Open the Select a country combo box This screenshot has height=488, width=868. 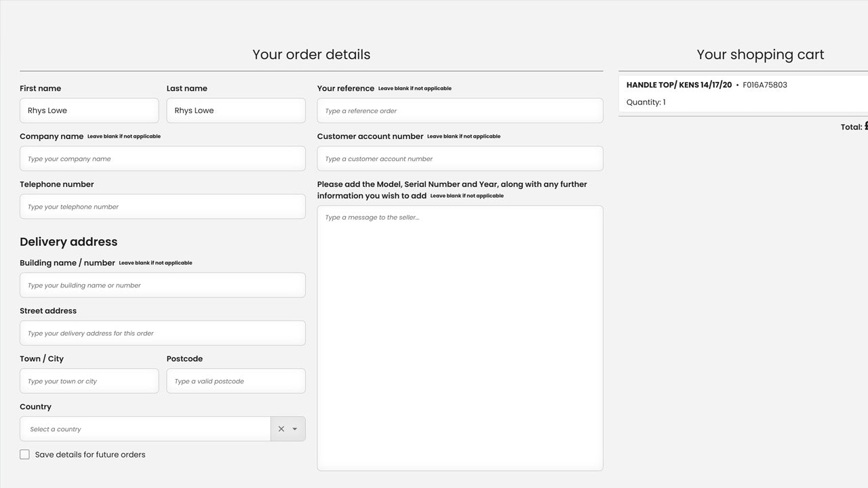pyautogui.click(x=145, y=429)
